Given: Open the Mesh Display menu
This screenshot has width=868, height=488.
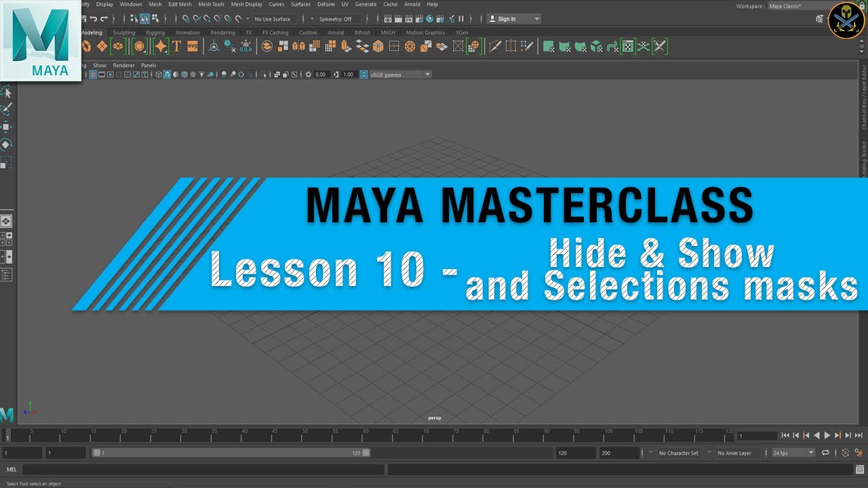Looking at the screenshot, I should point(246,4).
